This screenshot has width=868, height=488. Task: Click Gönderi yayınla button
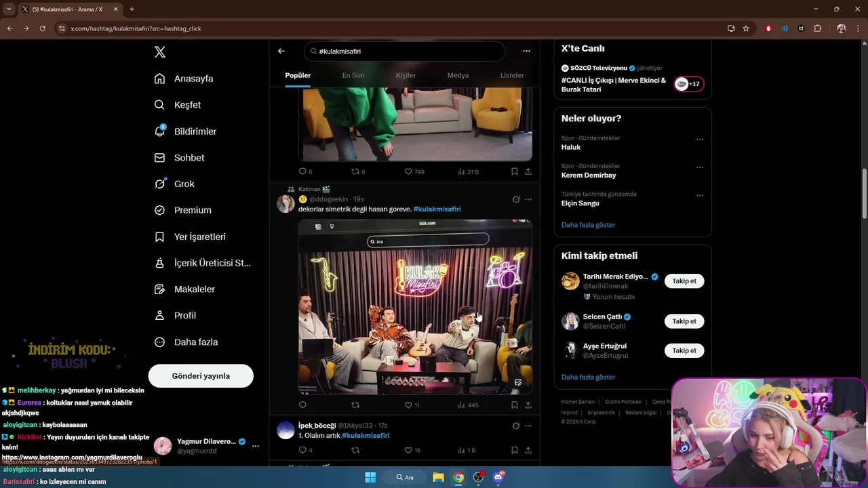pyautogui.click(x=201, y=376)
